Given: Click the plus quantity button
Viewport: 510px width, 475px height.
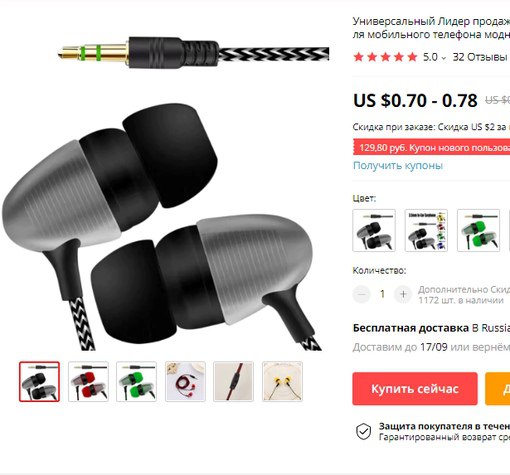Looking at the screenshot, I should [x=403, y=294].
